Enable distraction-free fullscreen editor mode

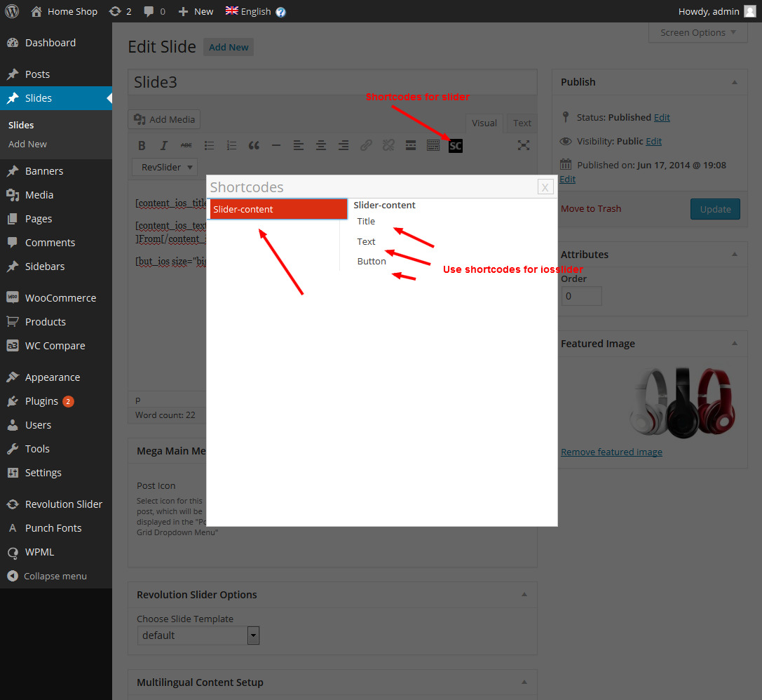tap(523, 146)
